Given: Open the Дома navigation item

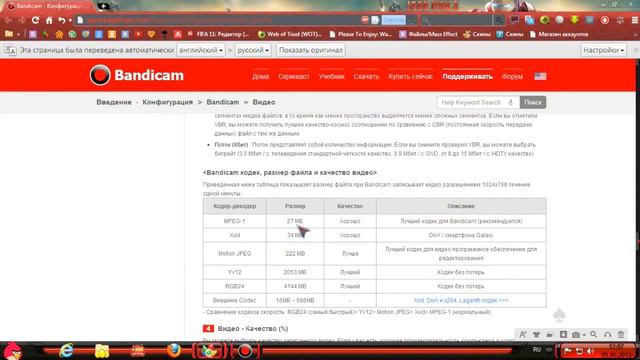Looking at the screenshot, I should pyautogui.click(x=260, y=76).
